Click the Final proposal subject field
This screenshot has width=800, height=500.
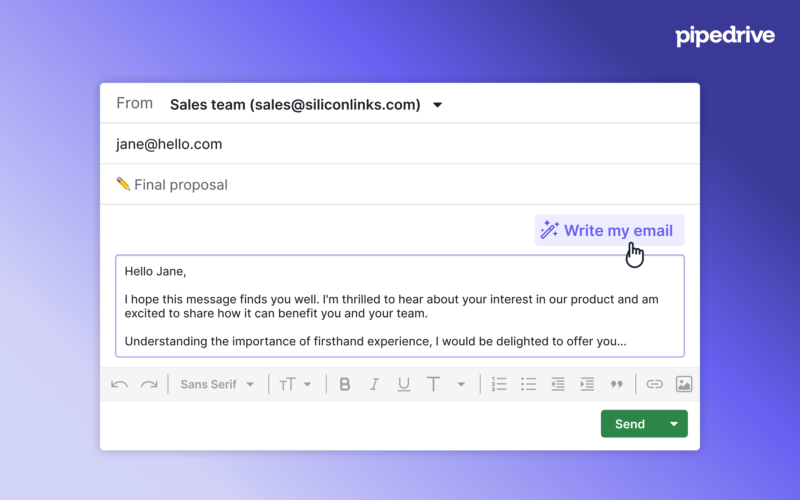click(399, 184)
